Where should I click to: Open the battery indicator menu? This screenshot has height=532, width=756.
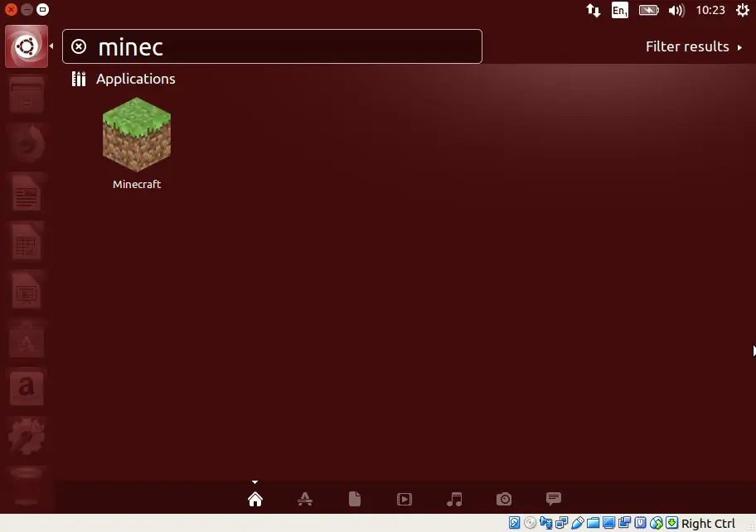(648, 10)
